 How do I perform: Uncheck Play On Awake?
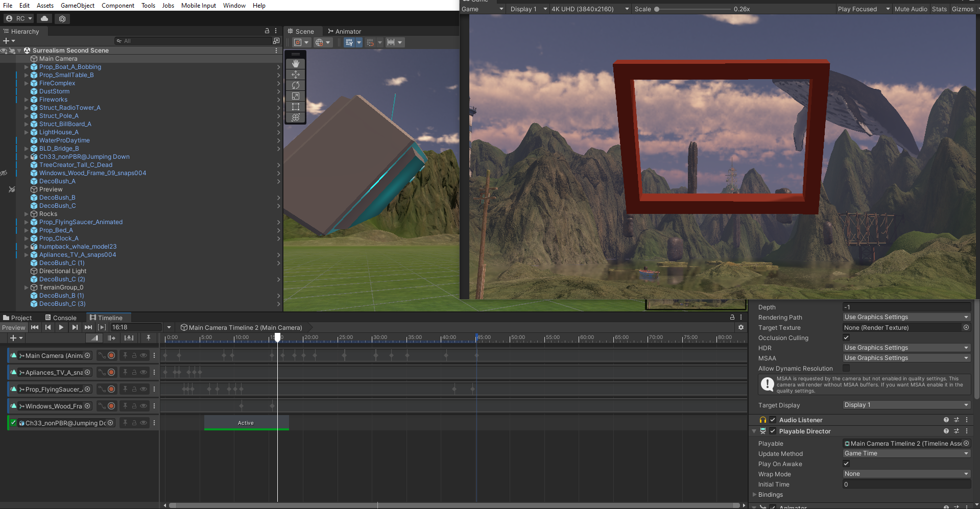[846, 464]
